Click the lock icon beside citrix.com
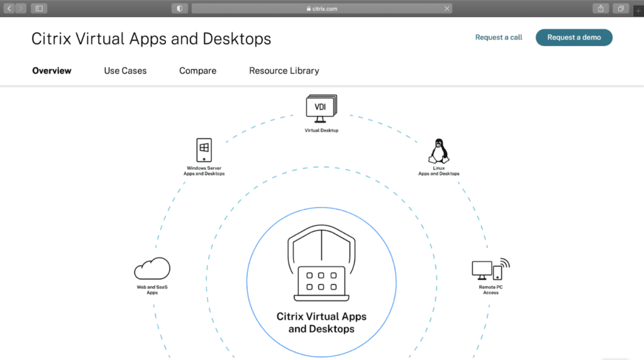This screenshot has height=360, width=644. click(x=308, y=8)
